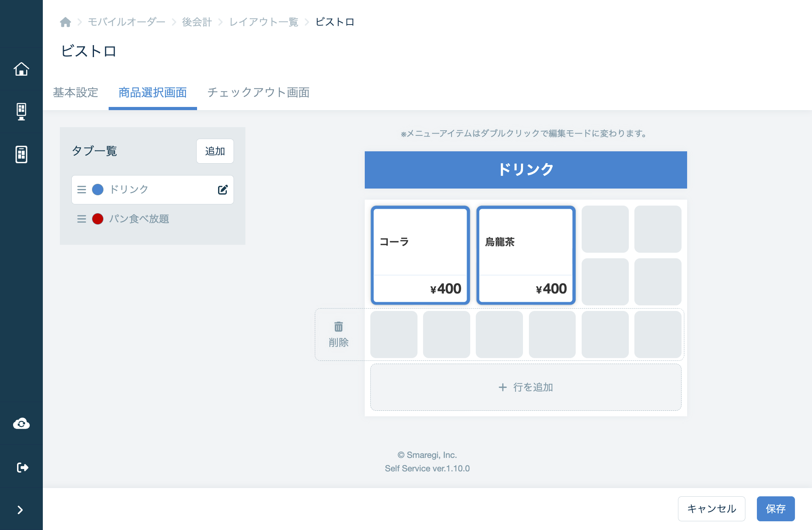Viewport: 812px width, 530px height.
Task: Open the mobile device icon in the sidebar
Action: coord(21,154)
